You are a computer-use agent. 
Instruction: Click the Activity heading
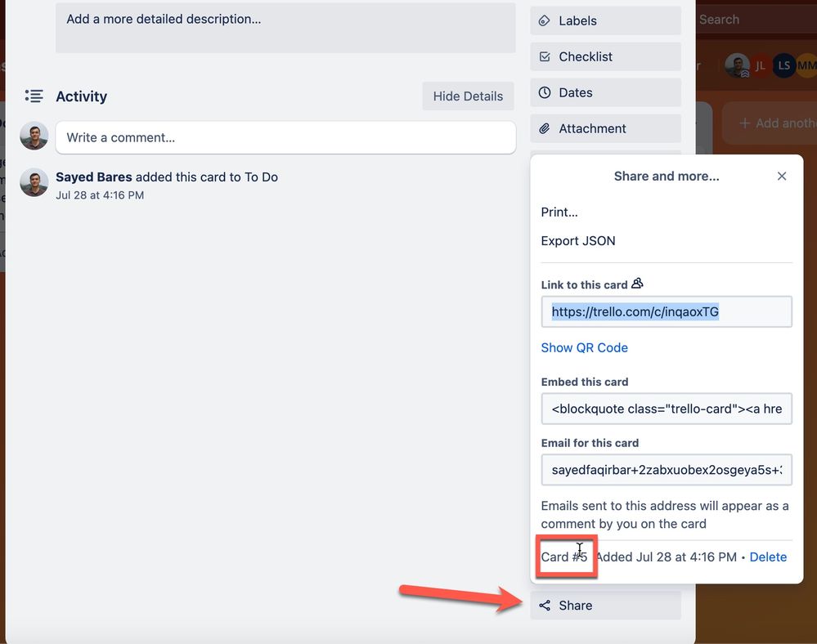(x=81, y=96)
